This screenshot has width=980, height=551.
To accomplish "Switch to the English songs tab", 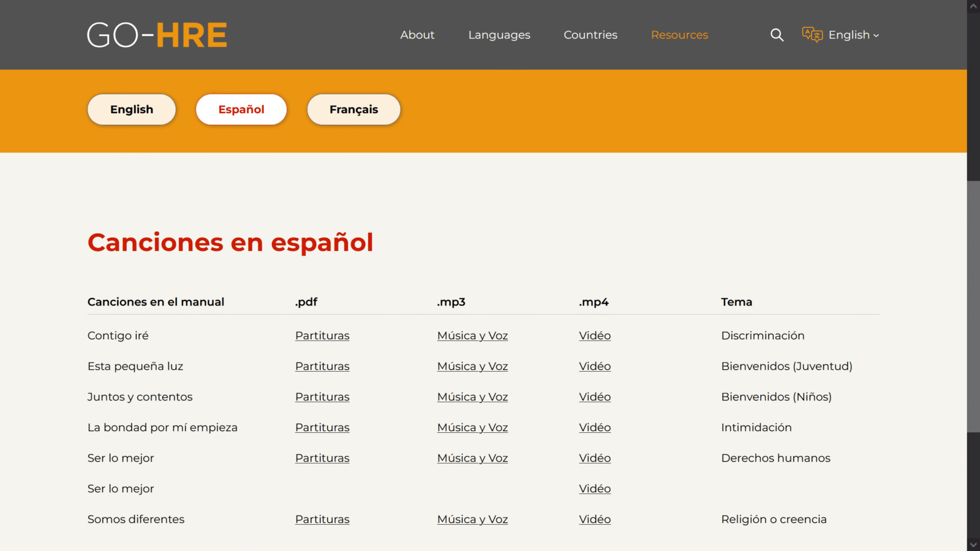I will coord(132,110).
